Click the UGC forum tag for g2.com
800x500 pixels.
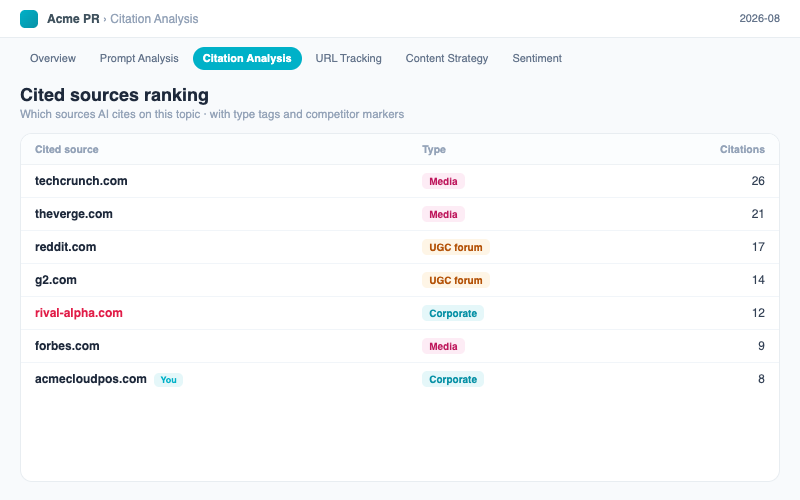456,280
